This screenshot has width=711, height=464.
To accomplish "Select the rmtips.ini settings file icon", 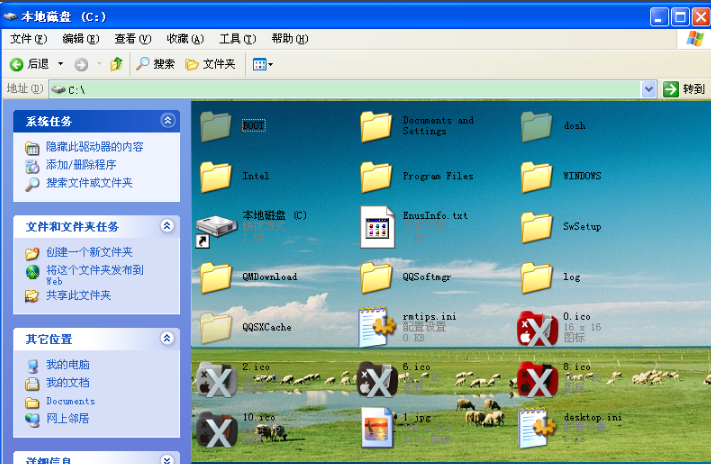I will pos(377,327).
